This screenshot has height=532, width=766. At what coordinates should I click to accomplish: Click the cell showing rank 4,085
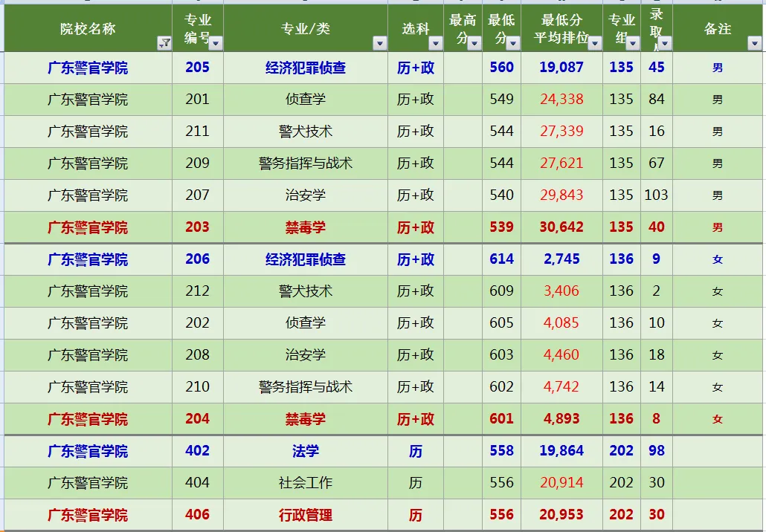click(x=561, y=323)
